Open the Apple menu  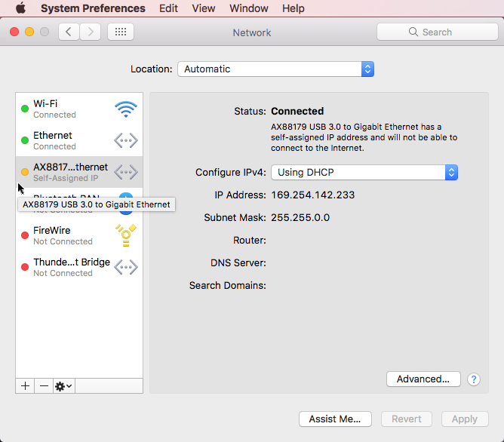pyautogui.click(x=20, y=8)
